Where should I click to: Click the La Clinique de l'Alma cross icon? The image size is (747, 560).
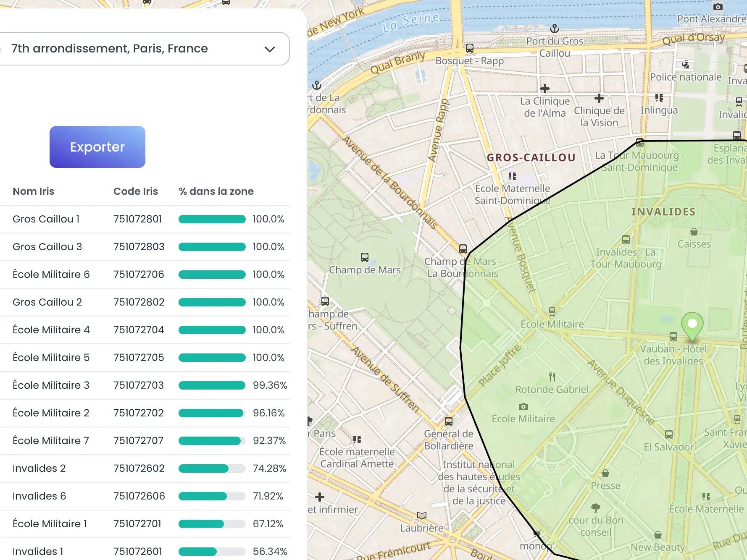coord(545,89)
